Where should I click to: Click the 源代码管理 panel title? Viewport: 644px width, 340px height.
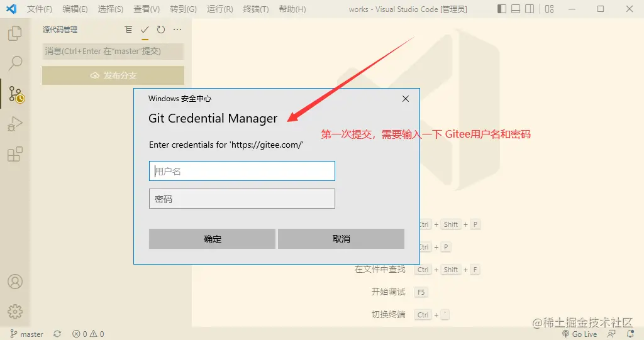pos(60,30)
